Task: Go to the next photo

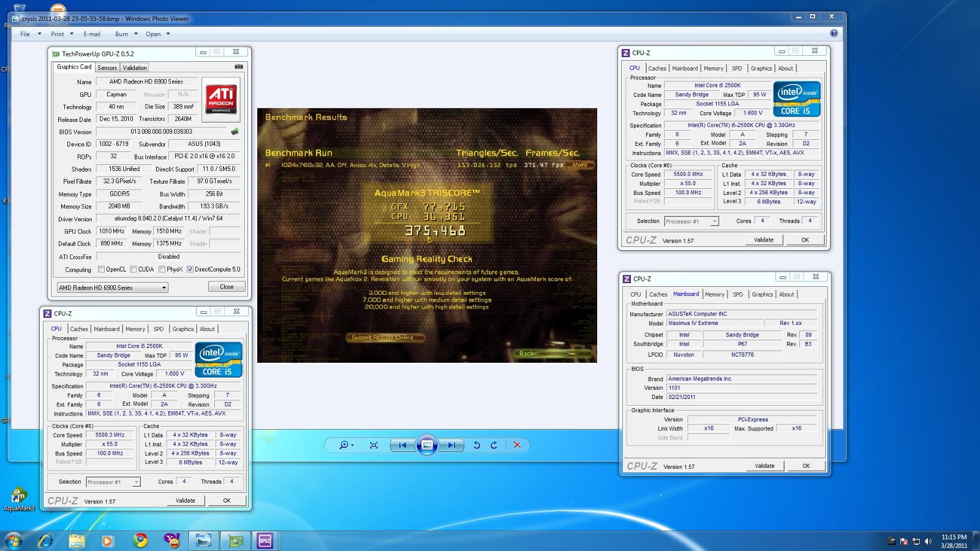Action: (x=451, y=445)
